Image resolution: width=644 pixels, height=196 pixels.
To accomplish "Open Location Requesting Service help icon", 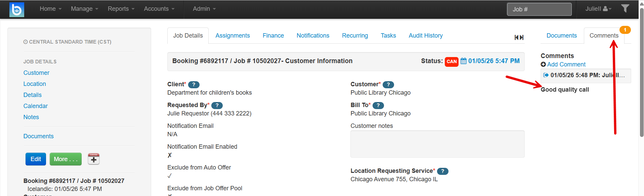I will [443, 171].
